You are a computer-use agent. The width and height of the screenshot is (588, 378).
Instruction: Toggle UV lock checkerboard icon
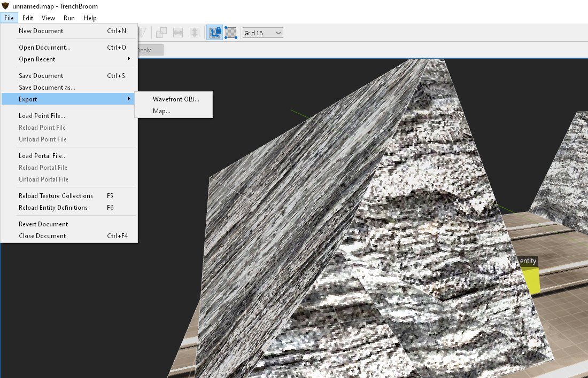(231, 33)
